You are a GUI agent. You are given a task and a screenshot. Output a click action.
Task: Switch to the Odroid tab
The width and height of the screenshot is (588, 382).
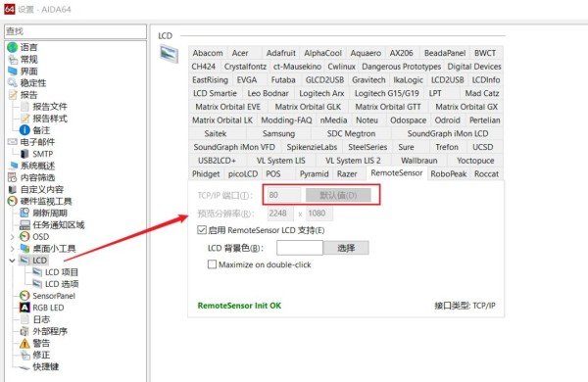448,120
